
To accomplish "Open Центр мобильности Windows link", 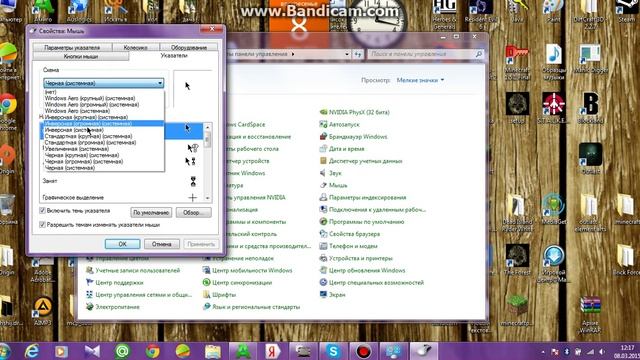I will coord(252,270).
